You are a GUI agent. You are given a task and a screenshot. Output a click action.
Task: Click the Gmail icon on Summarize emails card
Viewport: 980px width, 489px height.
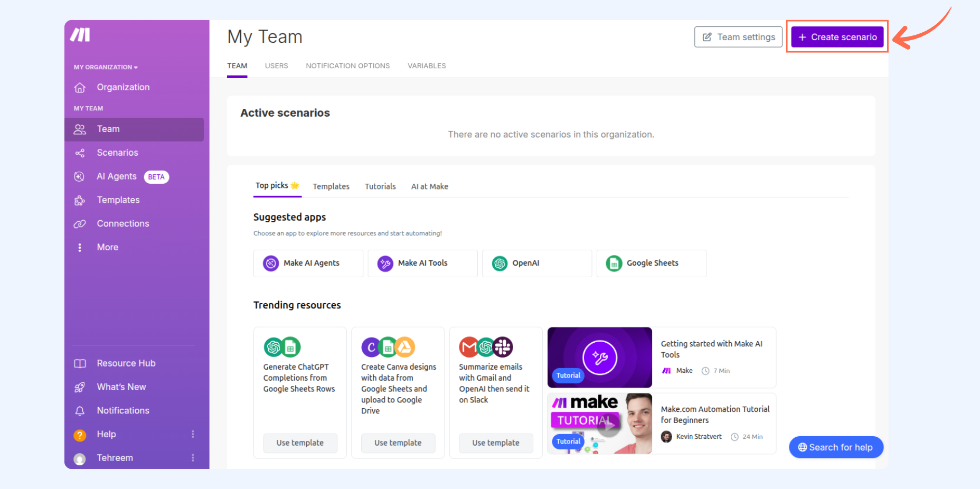tap(469, 347)
